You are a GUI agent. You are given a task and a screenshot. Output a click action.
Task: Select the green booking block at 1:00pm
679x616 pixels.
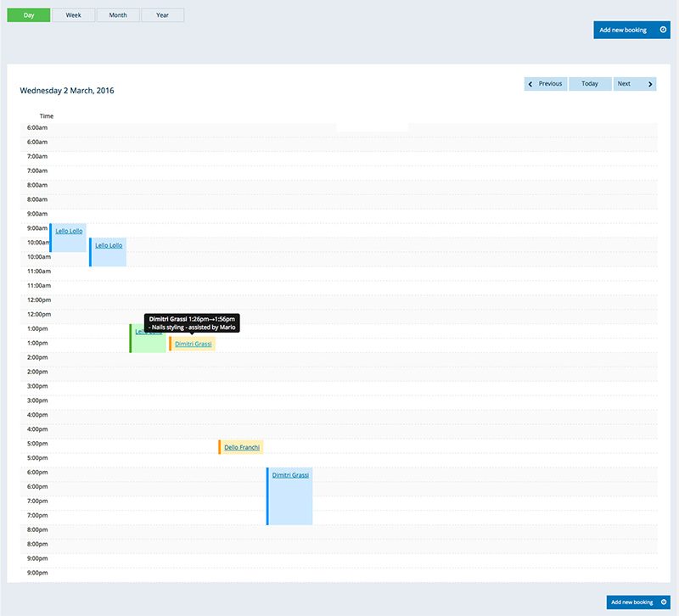pyautogui.click(x=147, y=342)
